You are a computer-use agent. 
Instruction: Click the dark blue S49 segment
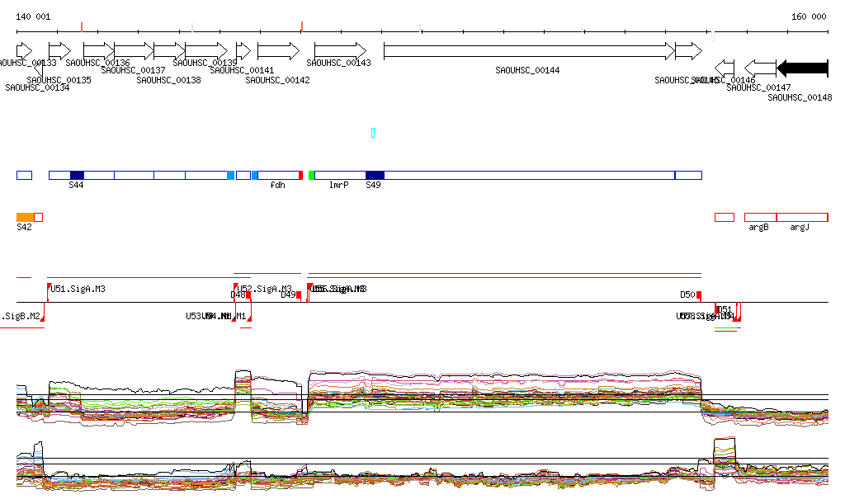click(375, 175)
